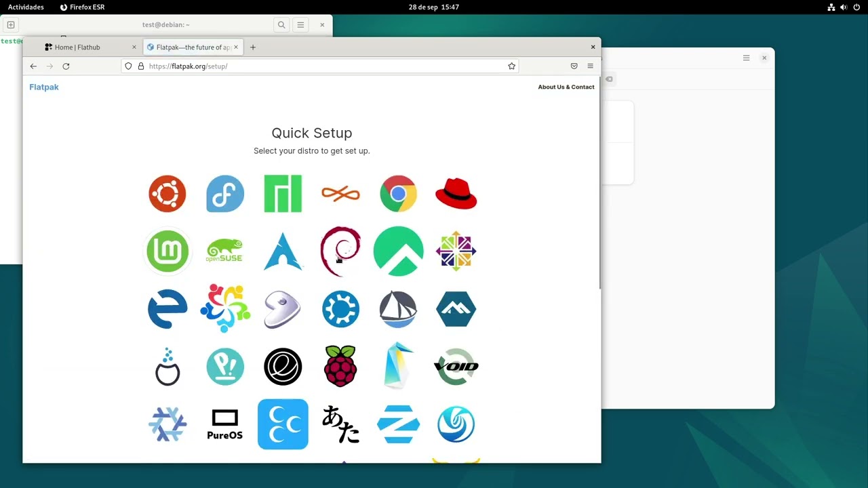
Task: Open network status indicator
Action: 831,7
